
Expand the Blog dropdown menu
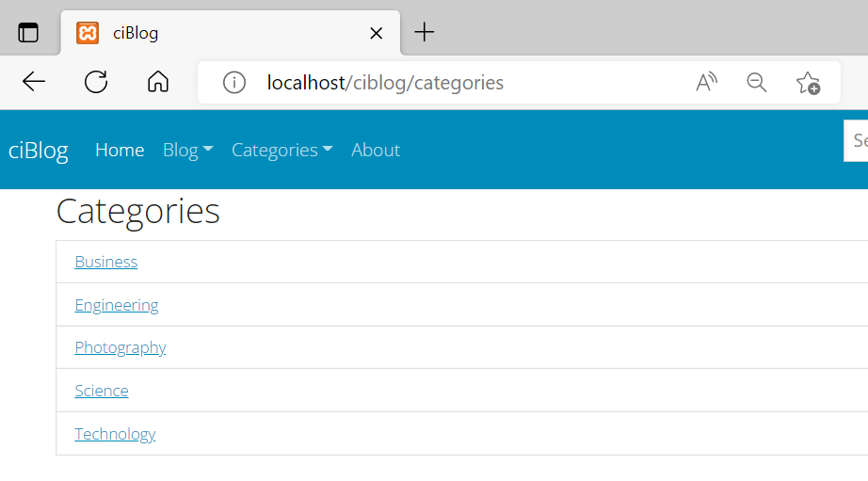click(x=187, y=150)
